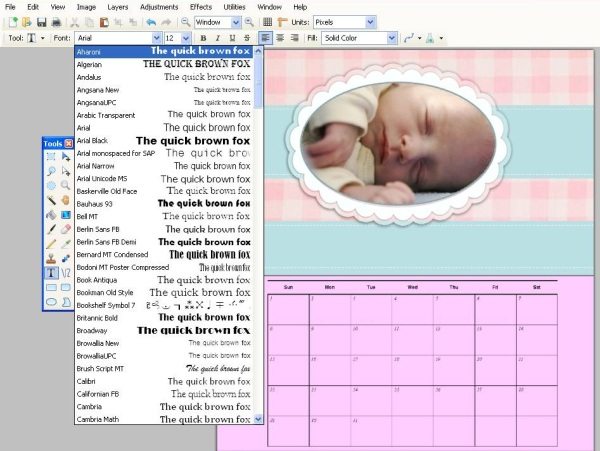Open the Units Pixels dropdown

[370, 22]
